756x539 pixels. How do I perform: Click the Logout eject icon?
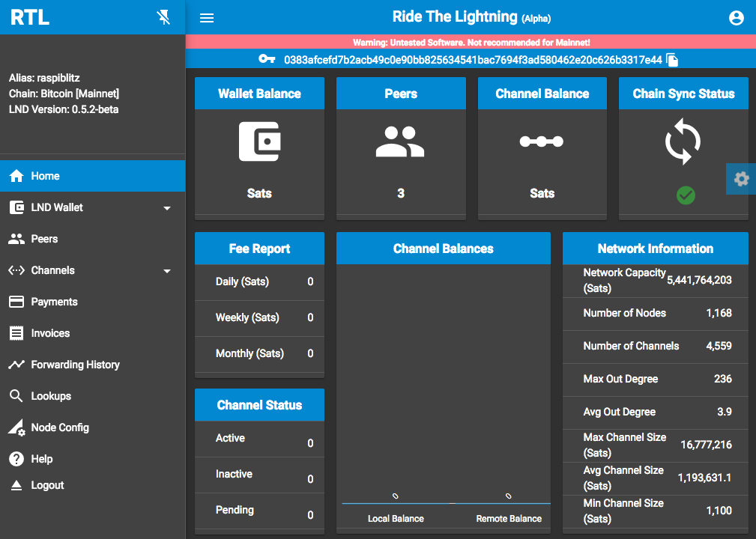click(16, 485)
